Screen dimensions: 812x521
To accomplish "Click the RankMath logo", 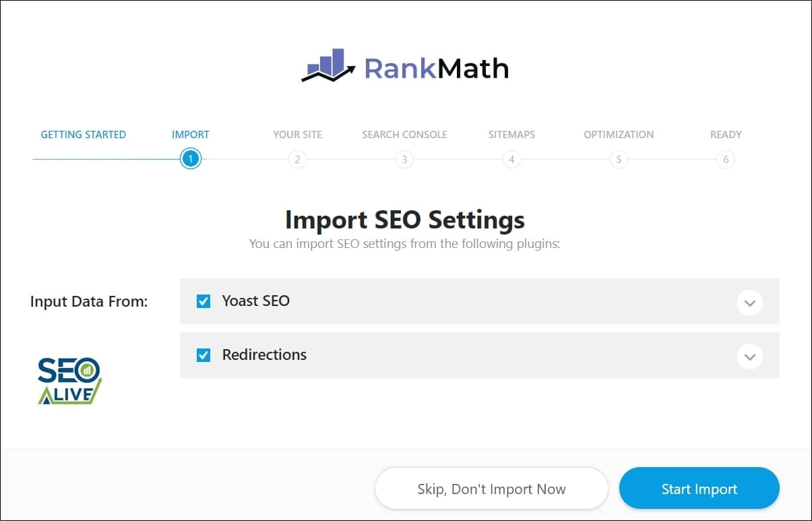I will 405,65.
